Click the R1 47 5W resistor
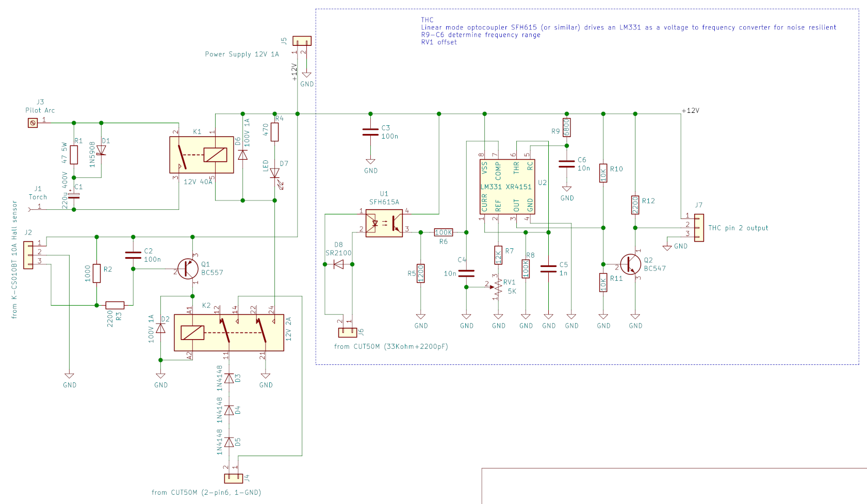This screenshot has height=504, width=867. coord(74,155)
